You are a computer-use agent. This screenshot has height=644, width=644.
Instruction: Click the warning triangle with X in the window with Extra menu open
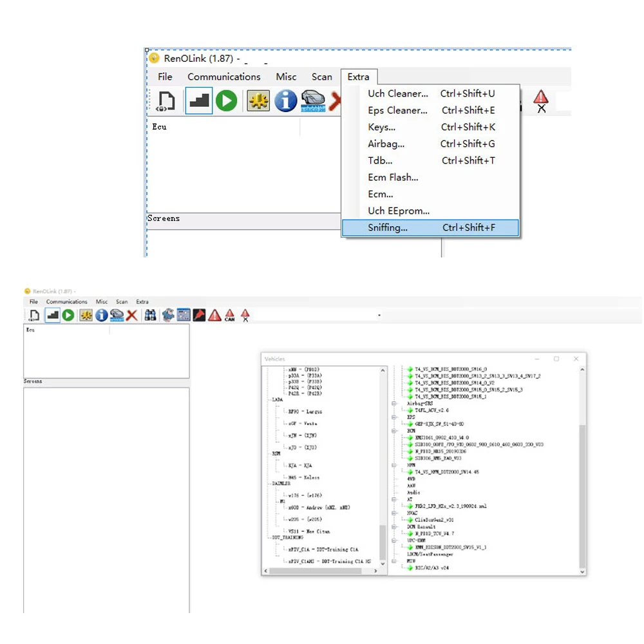pos(541,101)
